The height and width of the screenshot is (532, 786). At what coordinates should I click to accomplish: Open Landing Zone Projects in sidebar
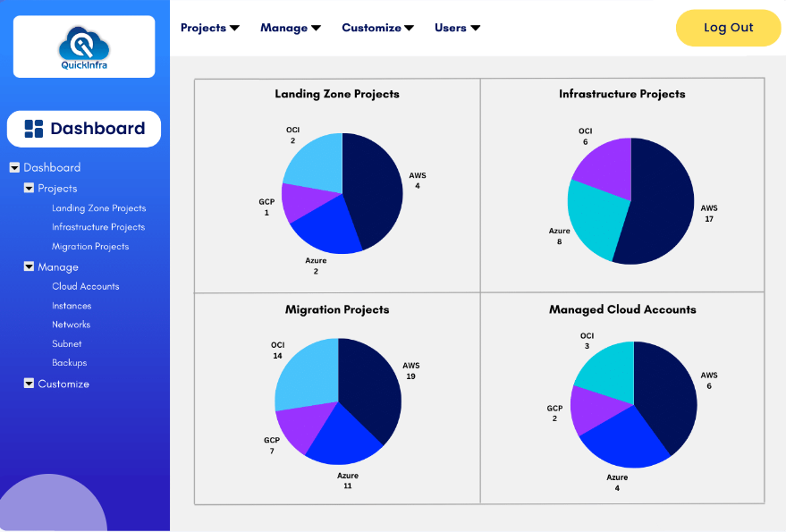pos(98,208)
